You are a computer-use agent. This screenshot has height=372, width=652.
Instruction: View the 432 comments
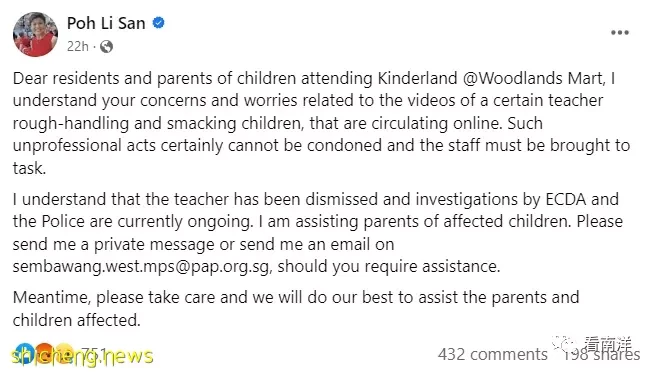click(493, 355)
